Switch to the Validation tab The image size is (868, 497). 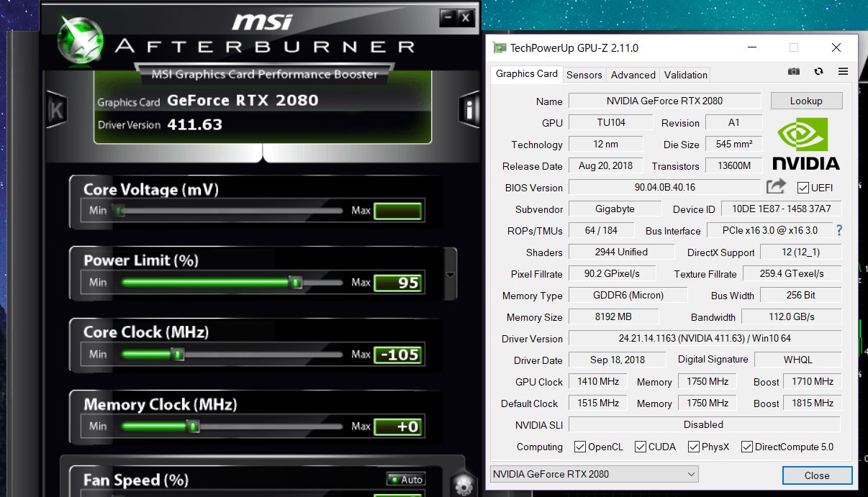point(685,75)
